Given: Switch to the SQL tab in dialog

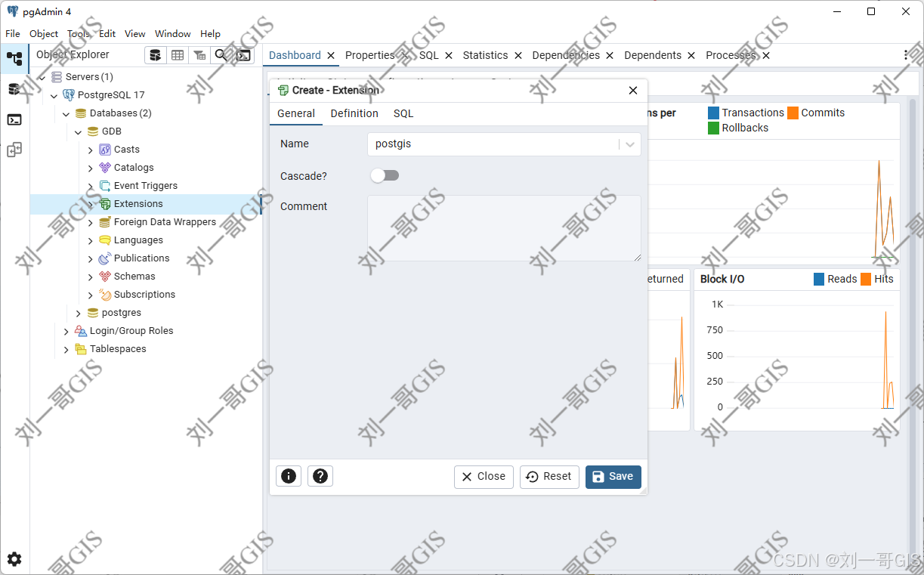Looking at the screenshot, I should (403, 113).
